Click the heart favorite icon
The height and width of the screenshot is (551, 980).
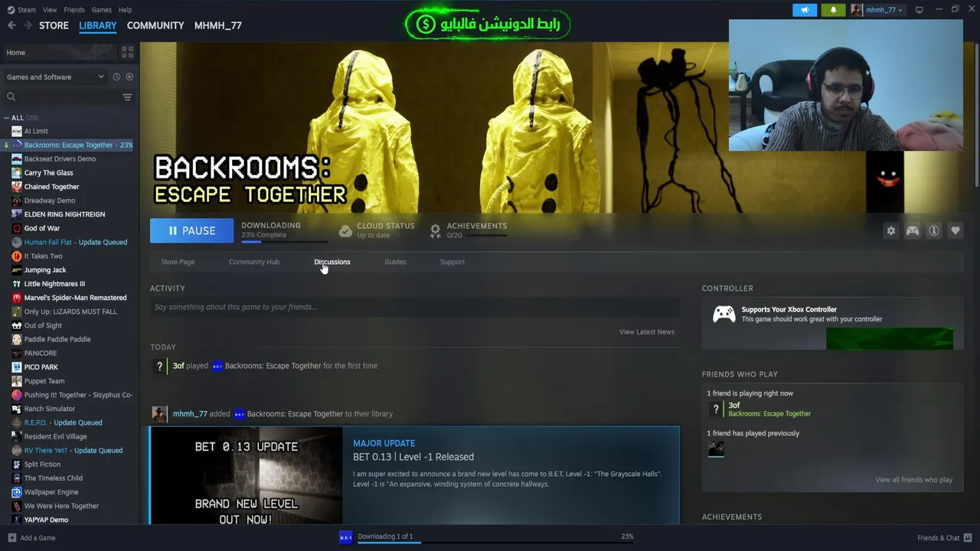(x=955, y=230)
